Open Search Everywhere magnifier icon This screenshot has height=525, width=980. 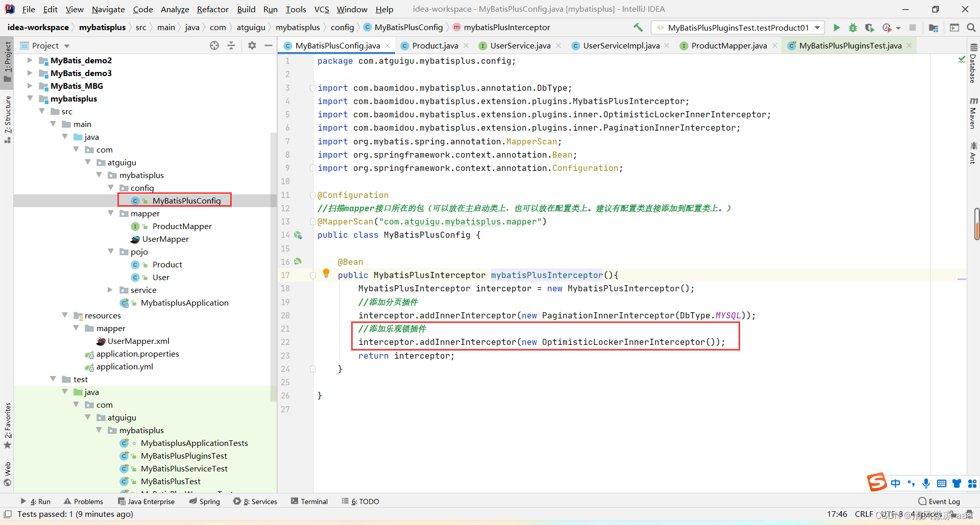point(971,28)
